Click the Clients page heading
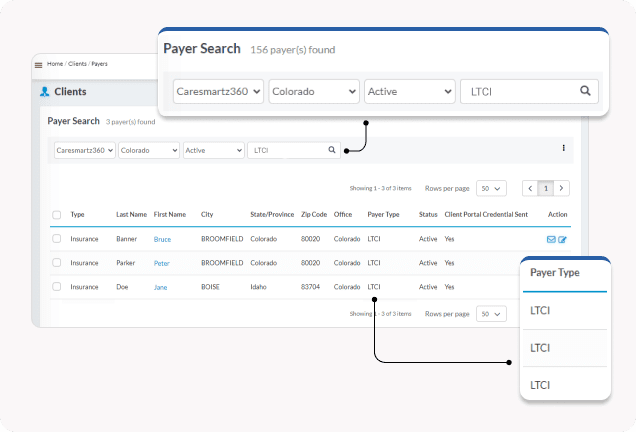The height and width of the screenshot is (432, 636). pyautogui.click(x=70, y=92)
